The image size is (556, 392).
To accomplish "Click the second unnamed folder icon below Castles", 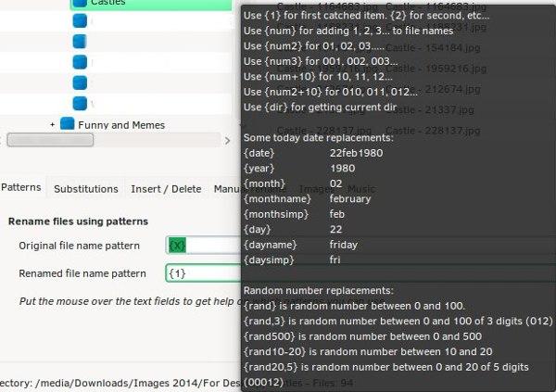I will click(x=81, y=41).
